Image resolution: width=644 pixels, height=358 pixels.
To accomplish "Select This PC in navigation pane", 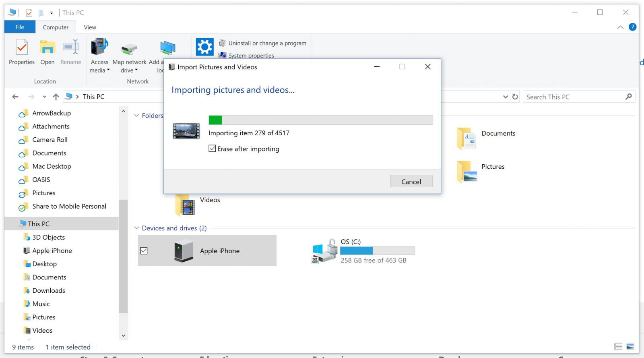I will coord(39,224).
